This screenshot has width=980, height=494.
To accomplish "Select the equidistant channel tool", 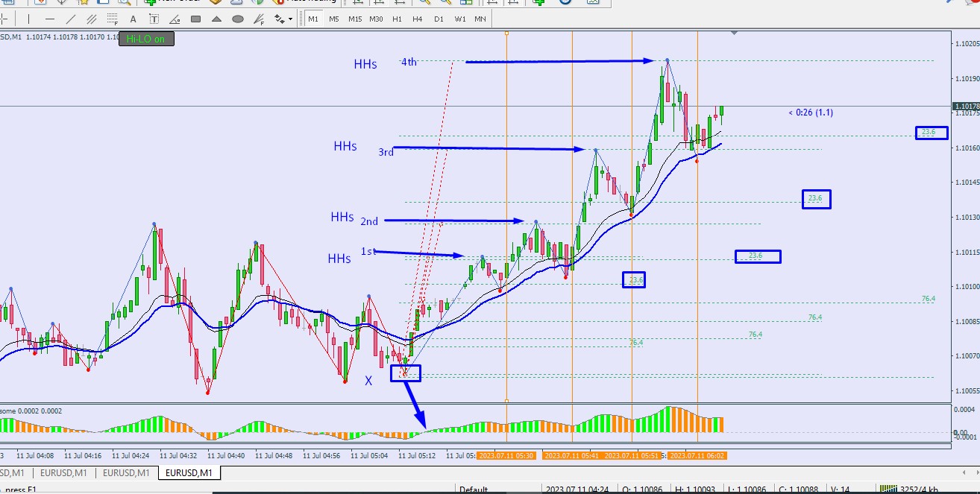I will [x=91, y=19].
